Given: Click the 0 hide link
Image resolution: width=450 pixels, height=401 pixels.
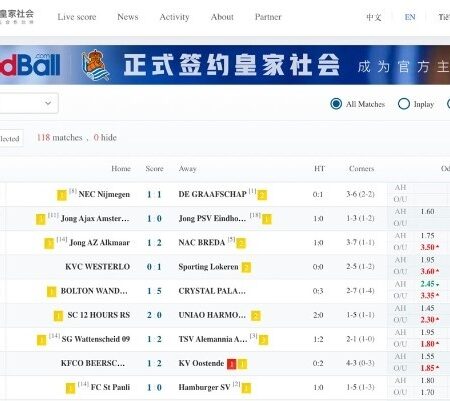Looking at the screenshot, I should click(x=105, y=138).
